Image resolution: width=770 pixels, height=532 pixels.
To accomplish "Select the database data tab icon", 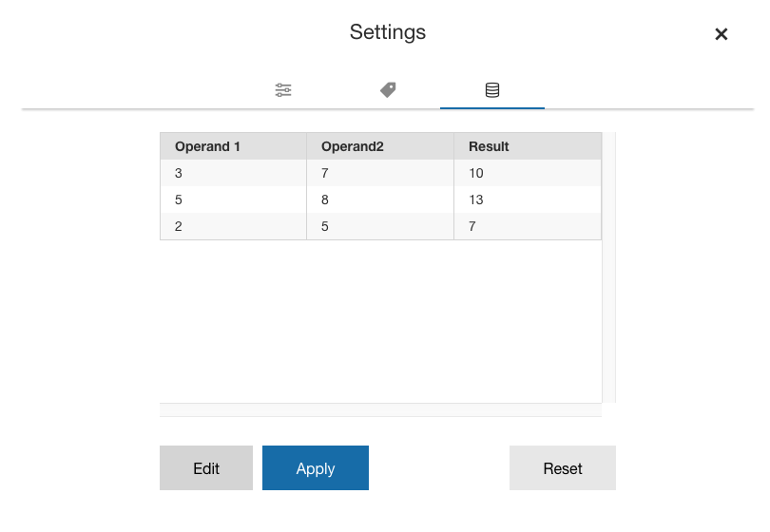I will coord(492,90).
